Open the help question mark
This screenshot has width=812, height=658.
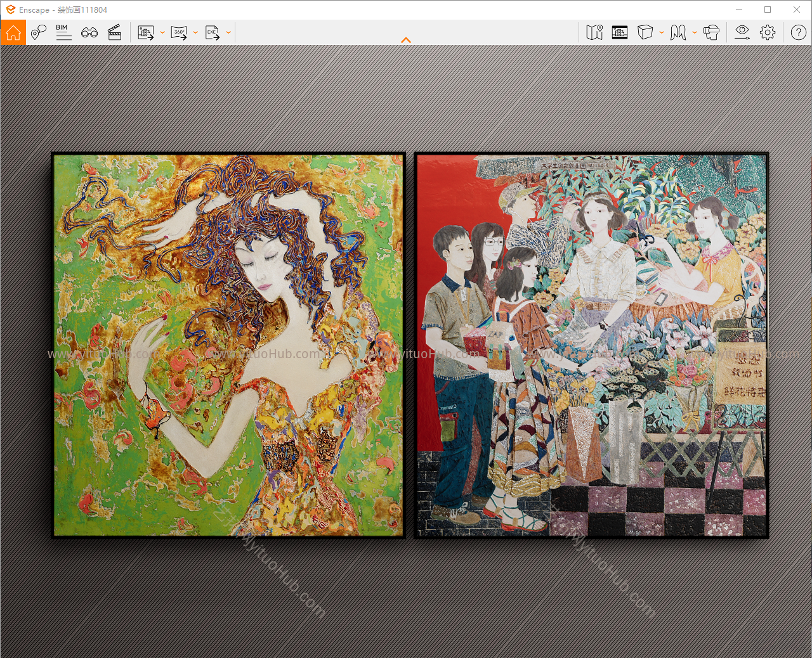pyautogui.click(x=799, y=32)
